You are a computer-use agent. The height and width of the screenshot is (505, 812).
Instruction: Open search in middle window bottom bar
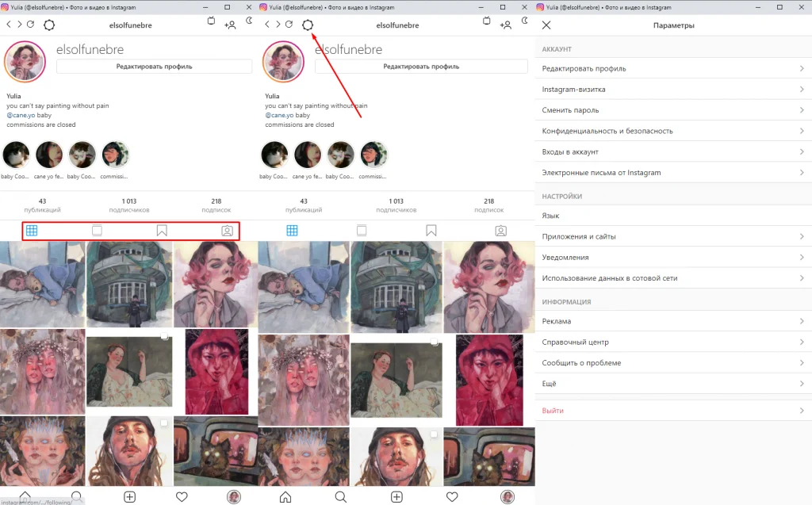pyautogui.click(x=341, y=497)
